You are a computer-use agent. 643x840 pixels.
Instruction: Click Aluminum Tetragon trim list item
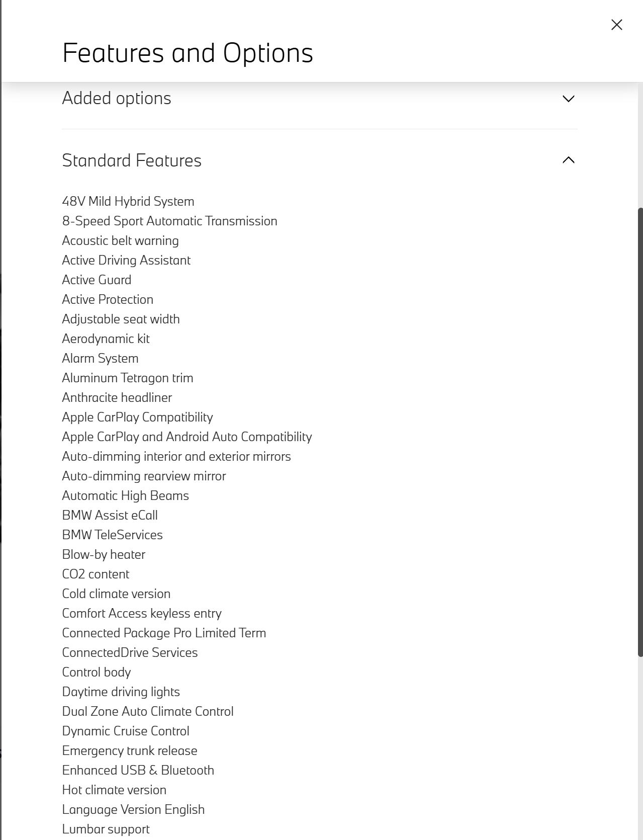[128, 378]
